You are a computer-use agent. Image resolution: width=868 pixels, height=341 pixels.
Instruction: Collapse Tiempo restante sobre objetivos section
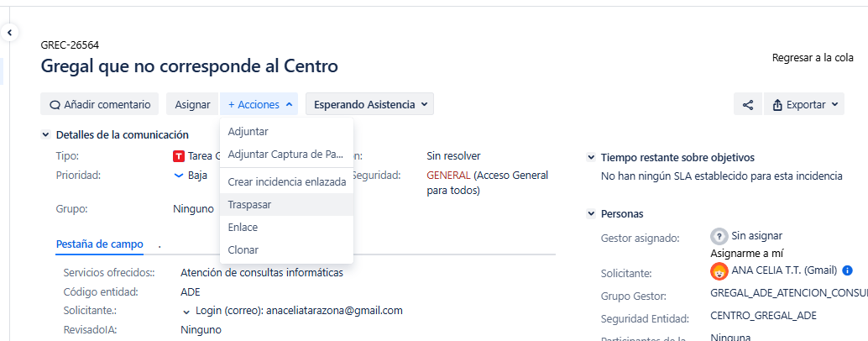click(591, 157)
